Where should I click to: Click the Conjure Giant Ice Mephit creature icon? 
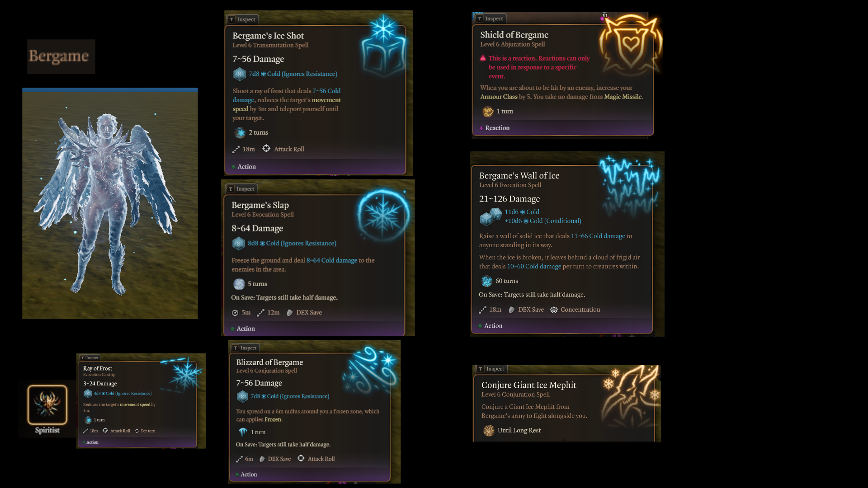(x=632, y=397)
